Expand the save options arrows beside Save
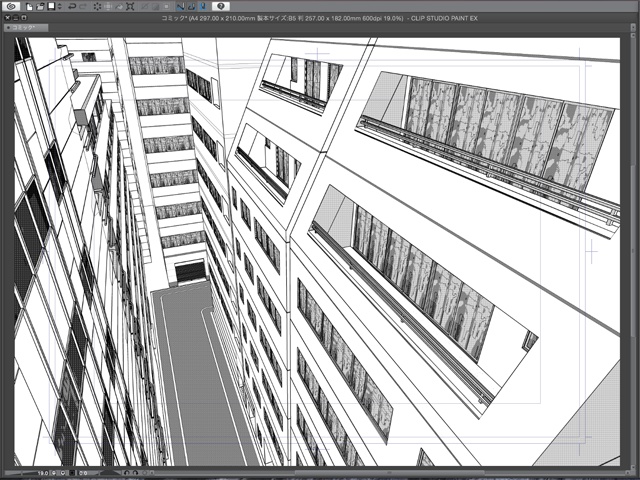 click(x=60, y=7)
